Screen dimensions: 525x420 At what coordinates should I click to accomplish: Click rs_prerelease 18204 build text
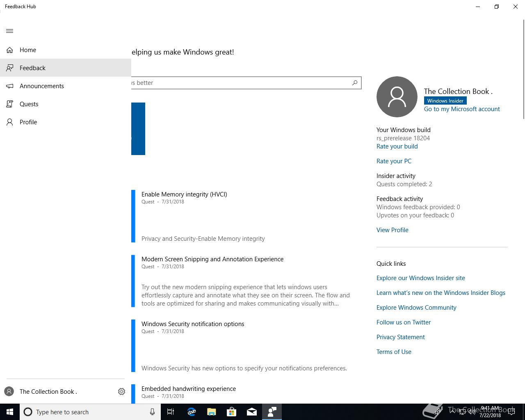click(x=403, y=138)
